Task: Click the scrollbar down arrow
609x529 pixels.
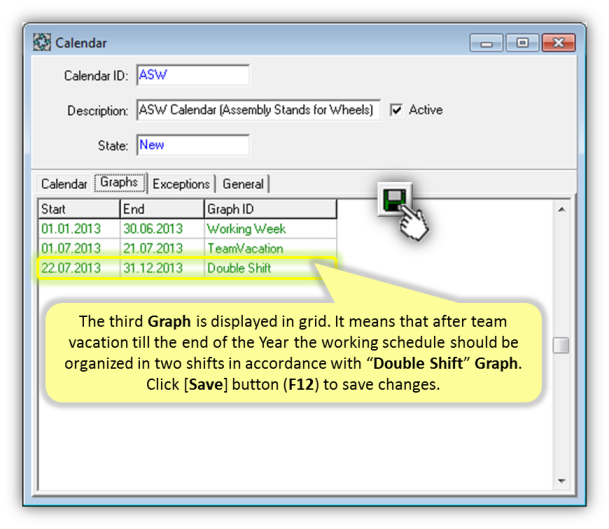Action: tap(561, 479)
